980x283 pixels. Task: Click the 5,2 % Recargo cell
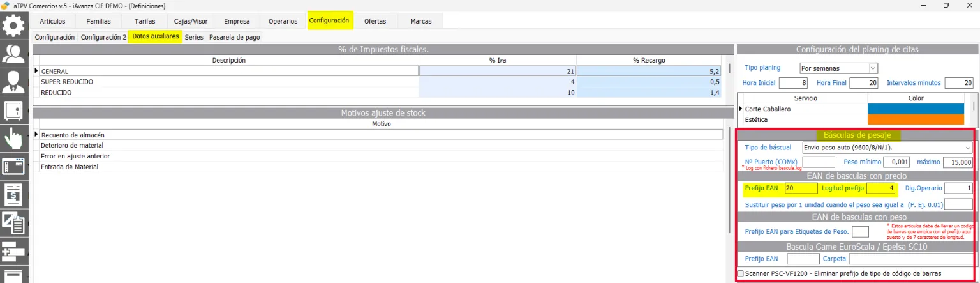click(x=650, y=72)
